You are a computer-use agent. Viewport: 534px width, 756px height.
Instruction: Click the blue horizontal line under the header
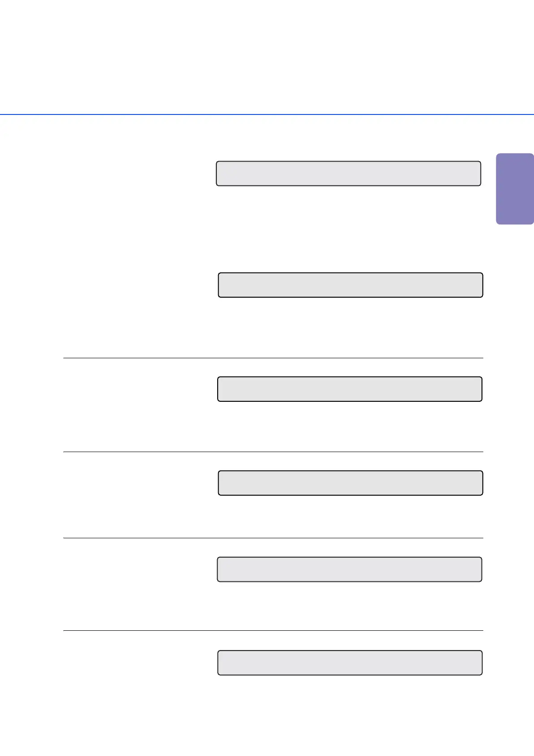click(x=267, y=114)
